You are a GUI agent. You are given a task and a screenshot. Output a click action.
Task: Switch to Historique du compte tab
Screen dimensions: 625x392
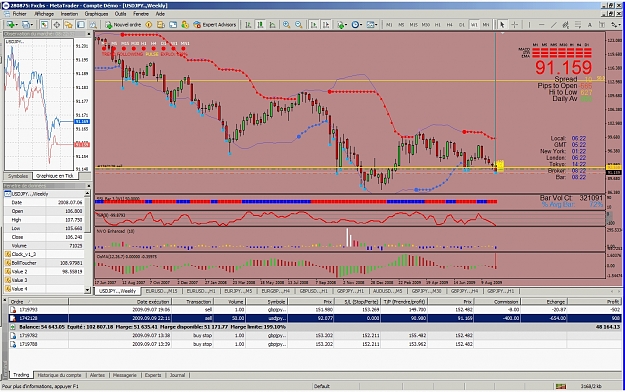[59, 375]
